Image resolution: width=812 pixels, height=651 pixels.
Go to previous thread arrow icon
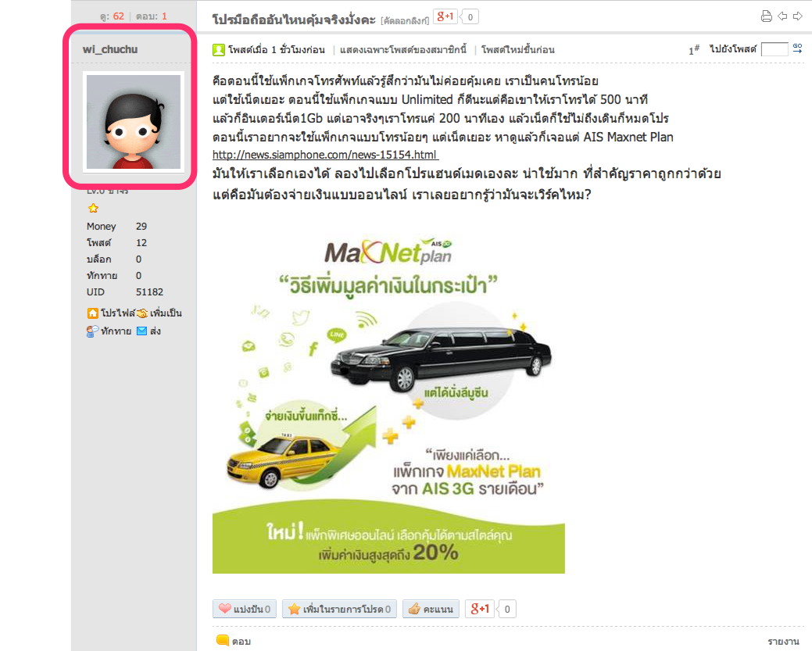tap(782, 16)
